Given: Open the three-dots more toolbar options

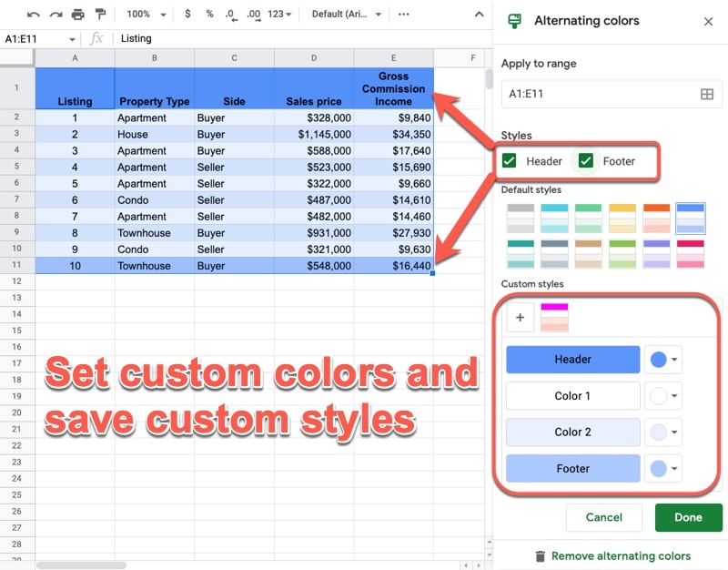Looking at the screenshot, I should click(x=403, y=15).
